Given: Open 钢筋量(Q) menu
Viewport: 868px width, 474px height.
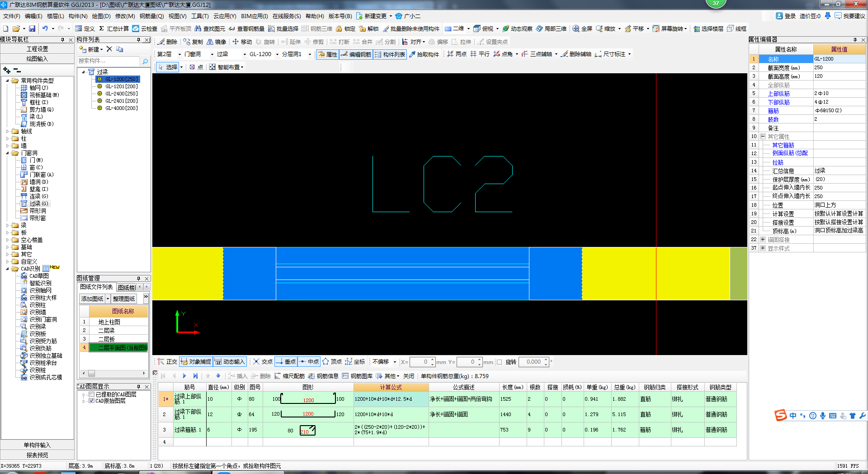Looking at the screenshot, I should tap(151, 16).
